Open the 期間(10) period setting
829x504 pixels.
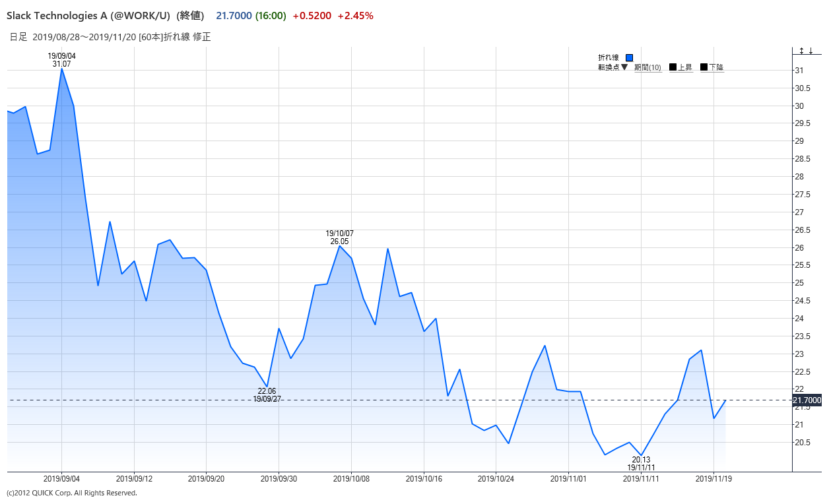pyautogui.click(x=647, y=67)
